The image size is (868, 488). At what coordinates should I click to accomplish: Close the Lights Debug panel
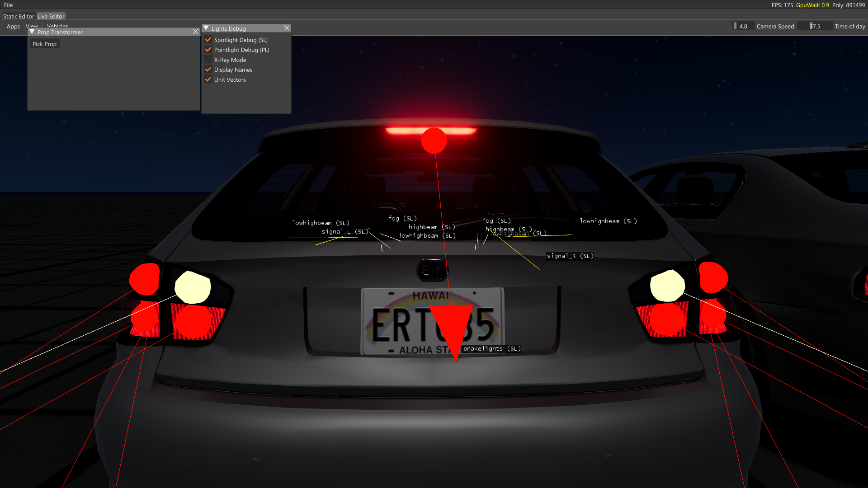coord(287,28)
